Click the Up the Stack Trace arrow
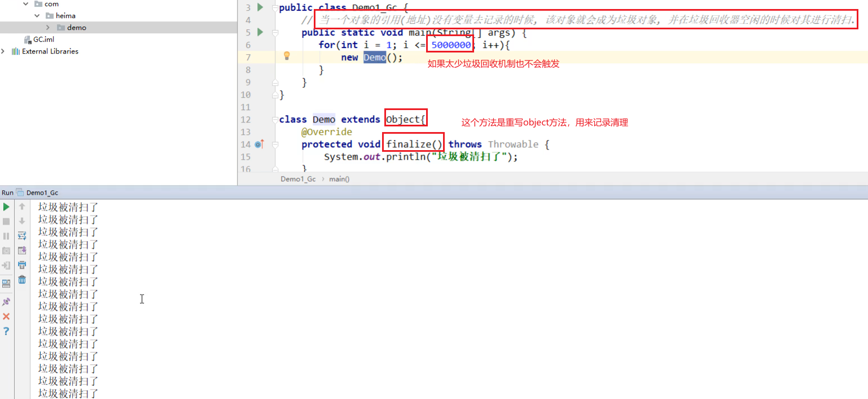 (22, 207)
